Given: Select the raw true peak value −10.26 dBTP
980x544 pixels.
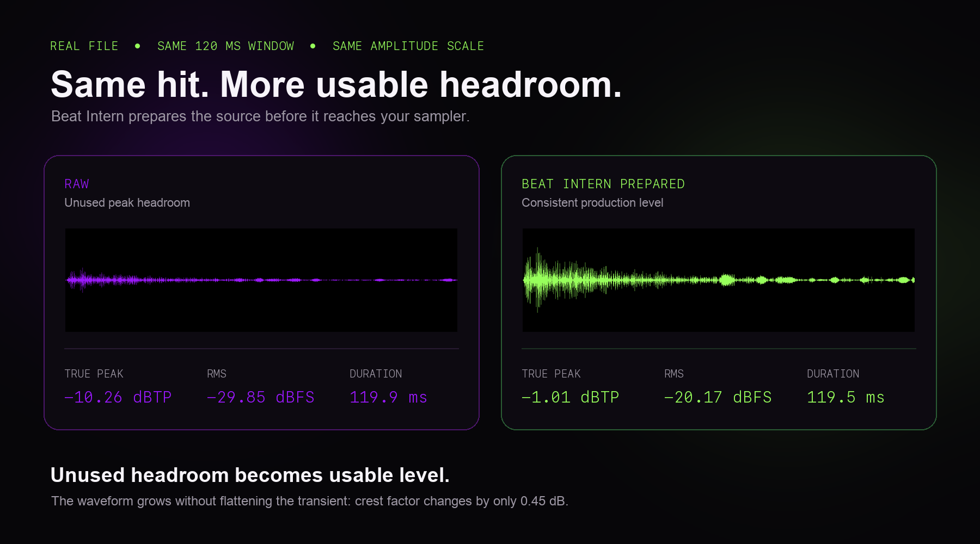Looking at the screenshot, I should click(118, 397).
